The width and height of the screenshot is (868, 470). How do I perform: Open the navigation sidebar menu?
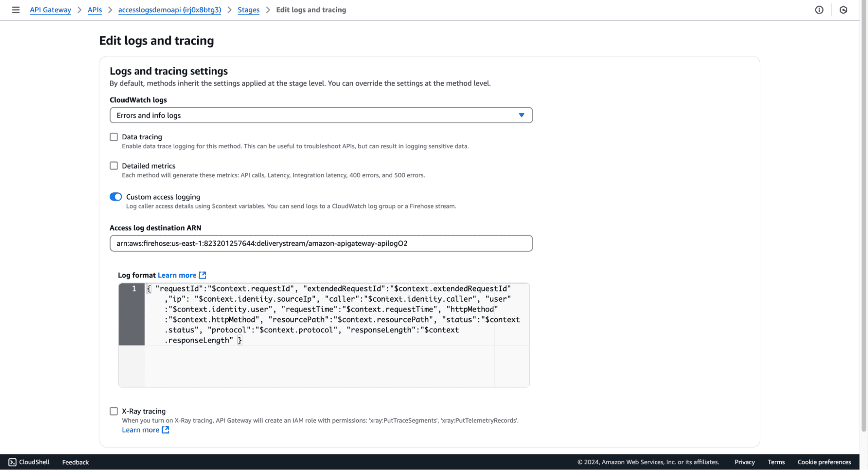16,10
